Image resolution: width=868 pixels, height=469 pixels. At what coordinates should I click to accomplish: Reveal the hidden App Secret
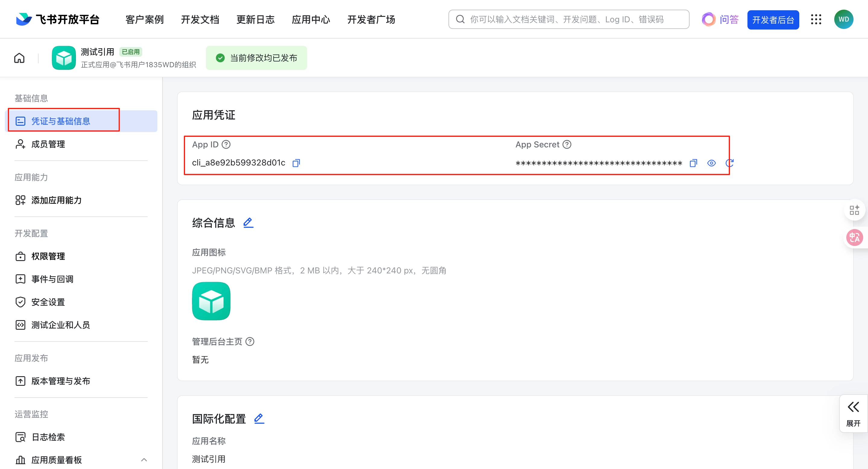711,163
